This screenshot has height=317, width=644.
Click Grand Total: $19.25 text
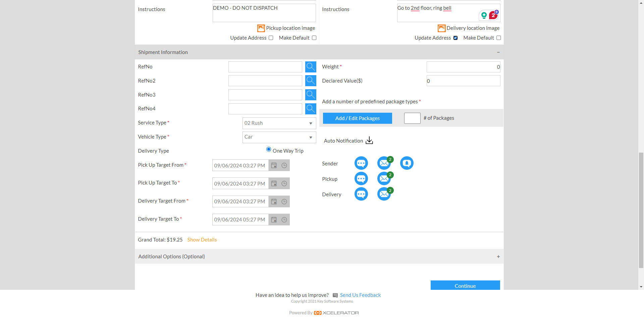(160, 240)
